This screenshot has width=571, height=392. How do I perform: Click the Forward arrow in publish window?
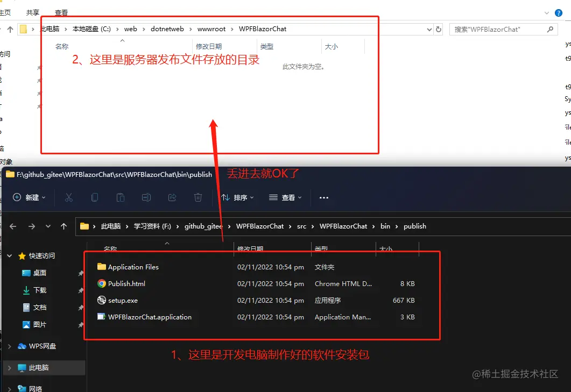pos(32,226)
